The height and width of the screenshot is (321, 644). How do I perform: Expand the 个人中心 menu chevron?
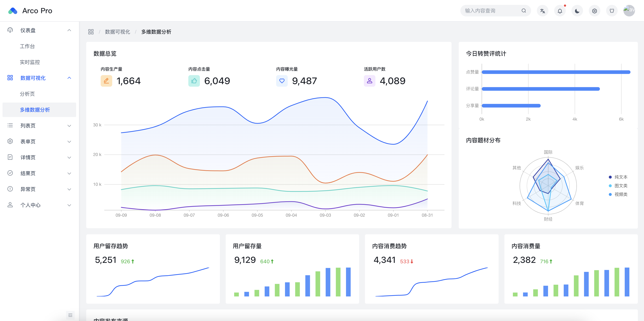[69, 205]
